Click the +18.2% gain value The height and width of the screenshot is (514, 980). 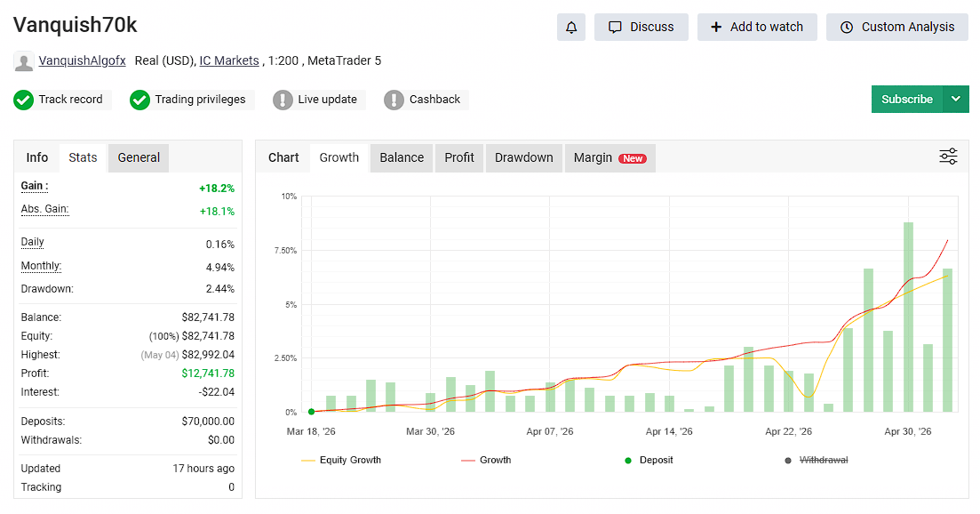point(217,189)
